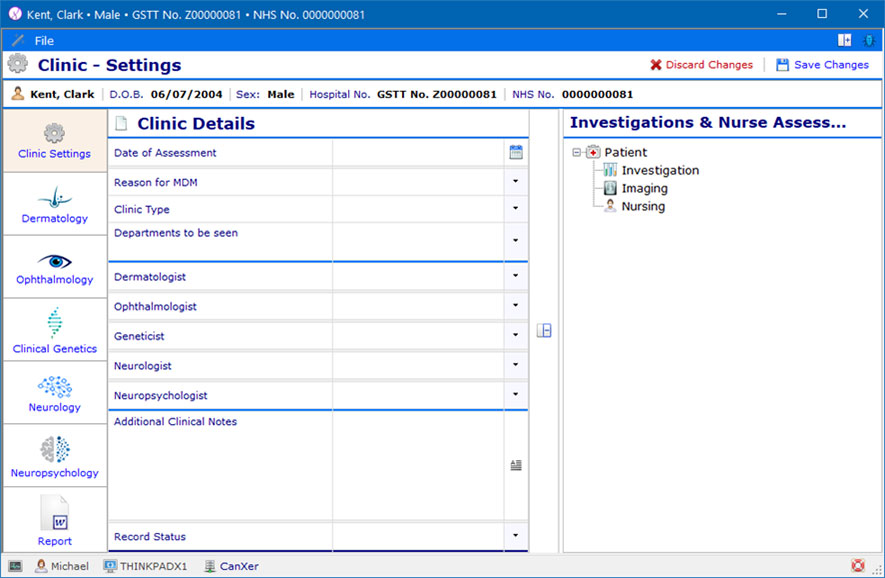
Task: Open the Dermatologist dropdown
Action: [x=516, y=275]
